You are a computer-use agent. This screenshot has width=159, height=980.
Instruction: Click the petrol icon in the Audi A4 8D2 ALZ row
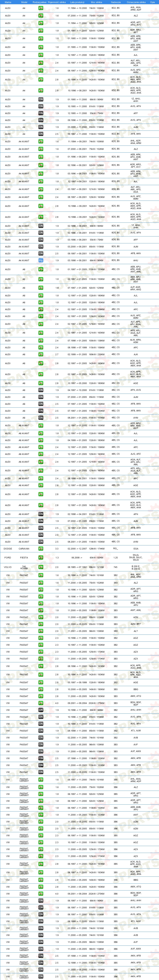click(x=41, y=16)
